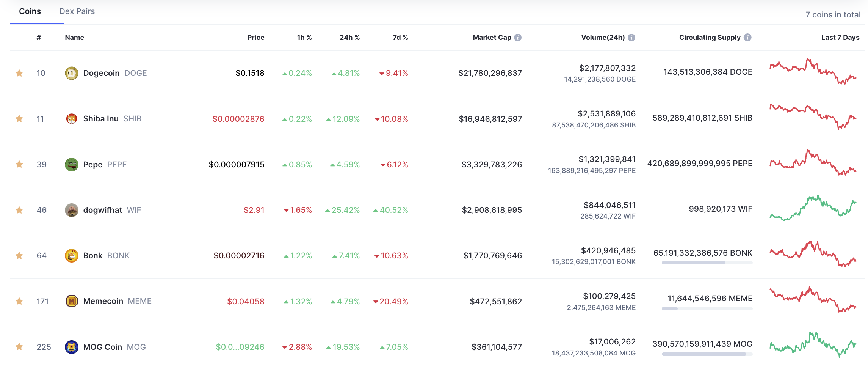
Task: Click MOG circulating supply progress bar
Action: pyautogui.click(x=707, y=354)
